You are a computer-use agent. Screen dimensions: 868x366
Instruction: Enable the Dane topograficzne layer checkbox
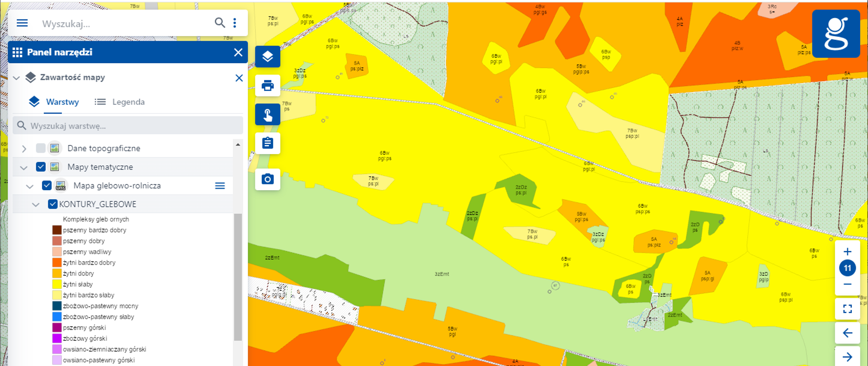tap(41, 148)
